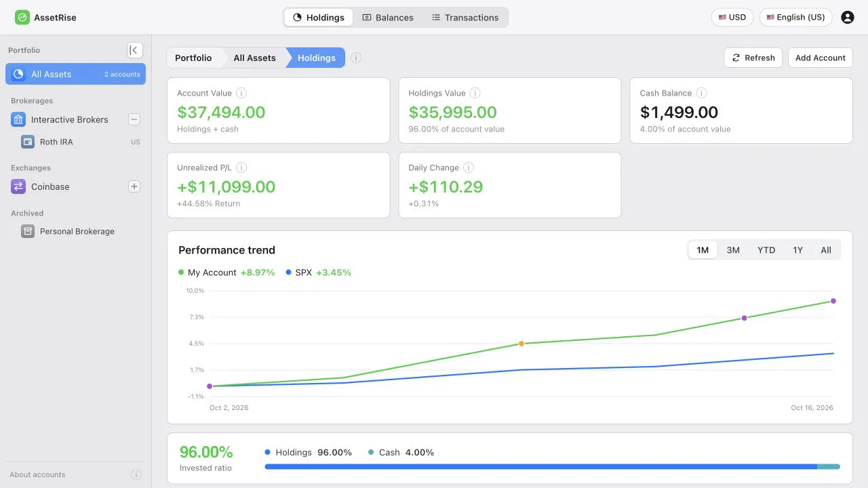
Task: Click the info icon beside Holdings breadcrumb
Action: tap(356, 58)
